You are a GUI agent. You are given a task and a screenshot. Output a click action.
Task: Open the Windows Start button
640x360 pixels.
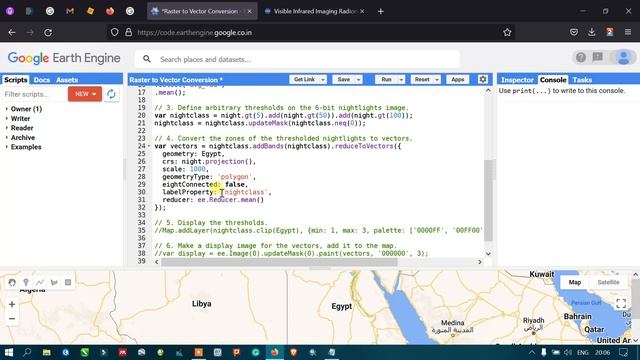(x=9, y=352)
